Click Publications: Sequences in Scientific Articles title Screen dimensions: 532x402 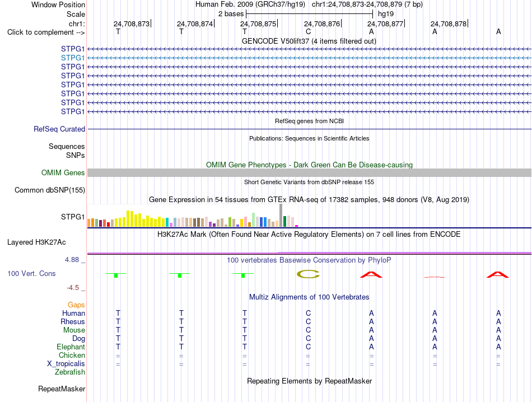click(309, 138)
